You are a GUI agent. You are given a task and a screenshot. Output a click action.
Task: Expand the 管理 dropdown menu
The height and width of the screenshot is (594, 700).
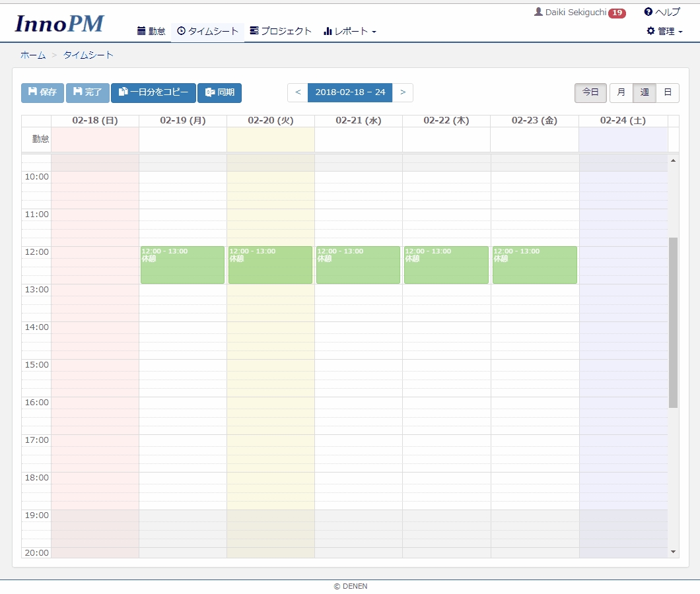(665, 31)
